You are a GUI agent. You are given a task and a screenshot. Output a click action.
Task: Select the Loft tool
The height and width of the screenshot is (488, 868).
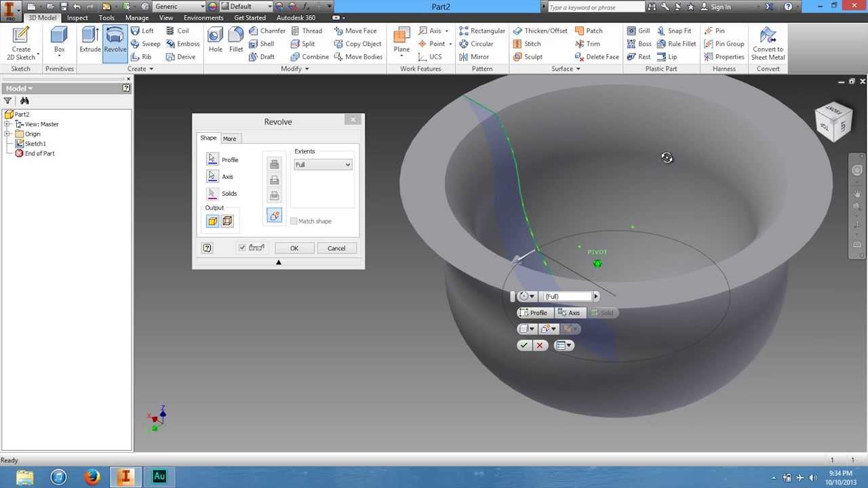point(142,30)
